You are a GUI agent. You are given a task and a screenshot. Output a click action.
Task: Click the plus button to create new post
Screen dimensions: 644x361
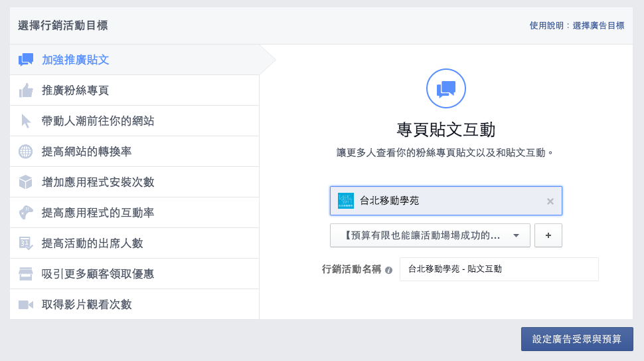(x=548, y=235)
